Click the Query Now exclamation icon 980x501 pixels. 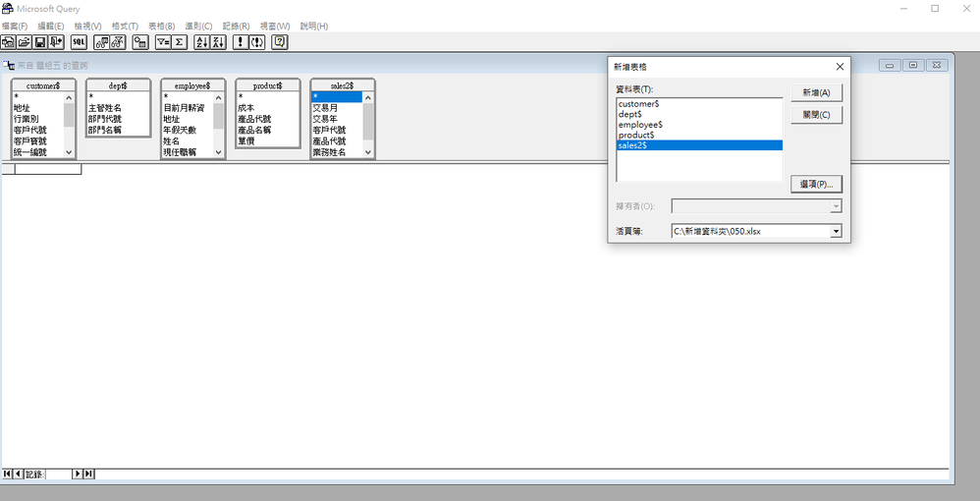[241, 42]
